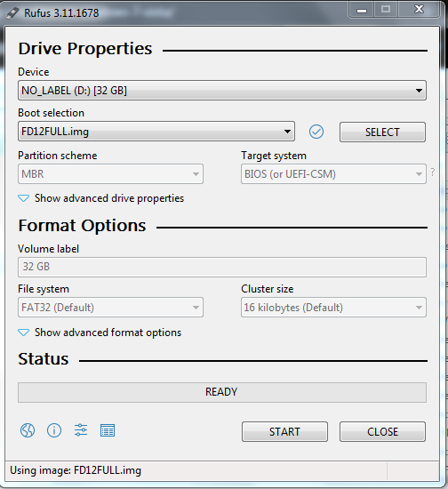This screenshot has width=448, height=489.
Task: Click the Volume label text field
Action: pyautogui.click(x=222, y=267)
